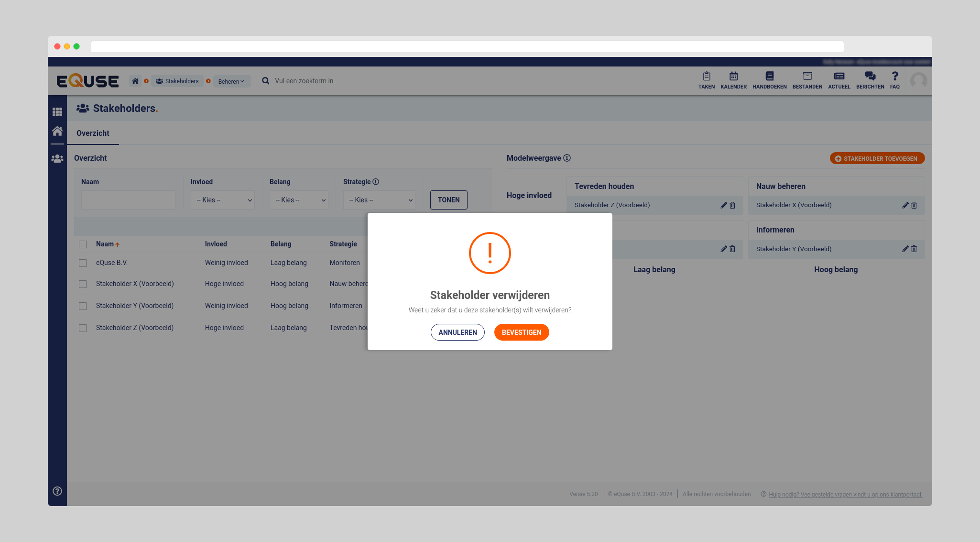This screenshot has width=980, height=542.
Task: Click the FAQ question mark icon
Action: [894, 77]
